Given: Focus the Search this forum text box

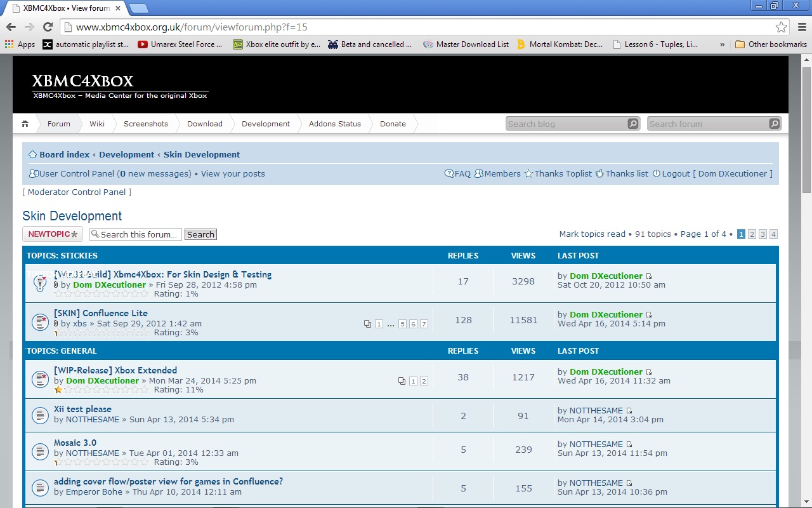Looking at the screenshot, I should coord(136,234).
